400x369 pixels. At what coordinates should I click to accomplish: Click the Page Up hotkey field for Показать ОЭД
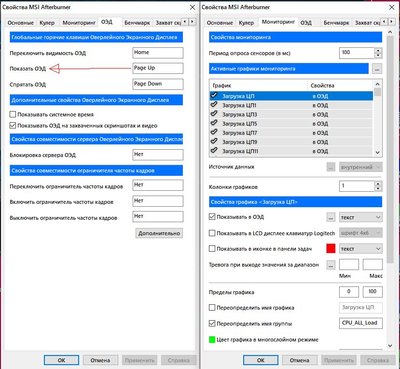click(158, 68)
